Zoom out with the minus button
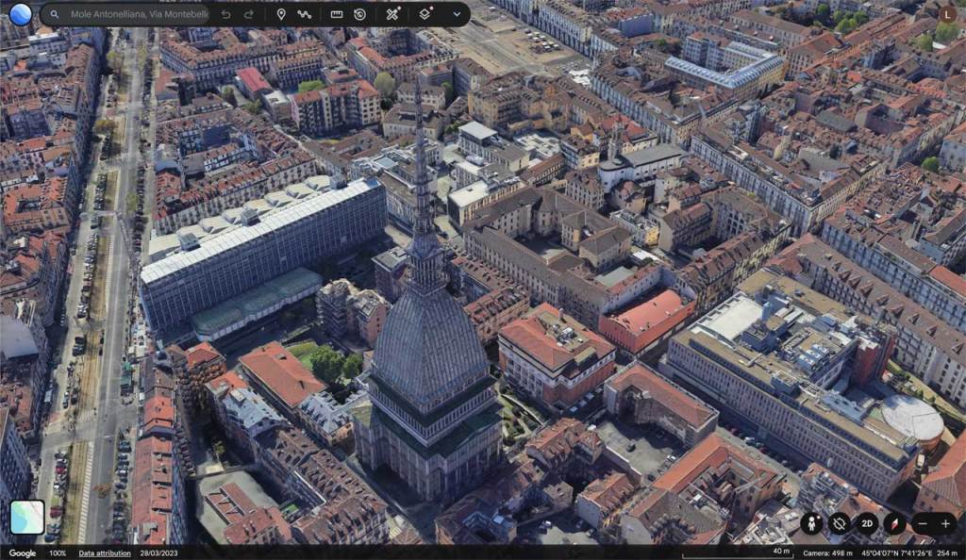Viewport: 966px width, 560px height. 923,523
